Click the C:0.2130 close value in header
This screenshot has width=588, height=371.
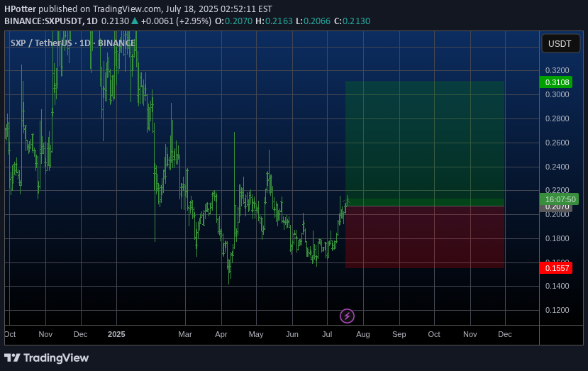[352, 21]
